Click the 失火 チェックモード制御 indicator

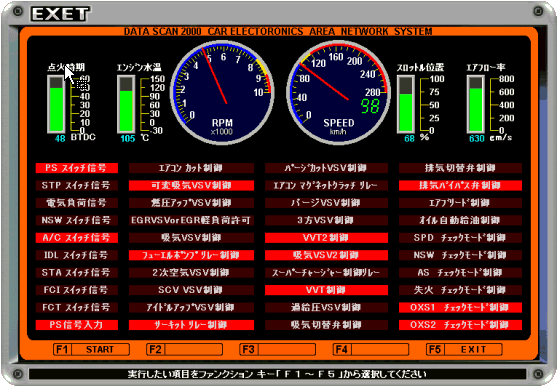460,290
